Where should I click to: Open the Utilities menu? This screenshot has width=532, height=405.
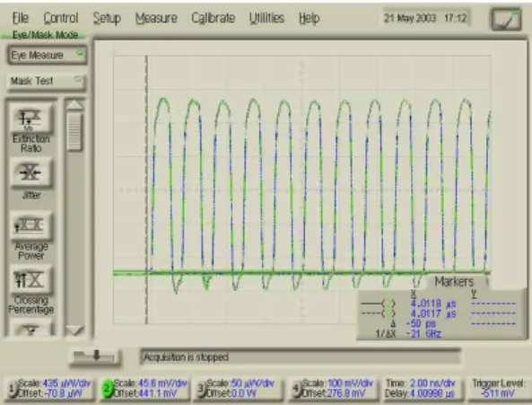point(266,18)
